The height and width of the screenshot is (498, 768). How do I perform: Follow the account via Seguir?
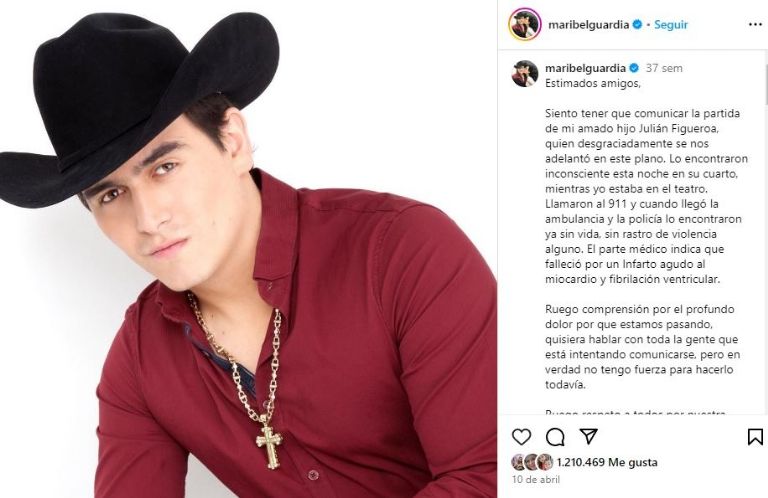coord(671,24)
